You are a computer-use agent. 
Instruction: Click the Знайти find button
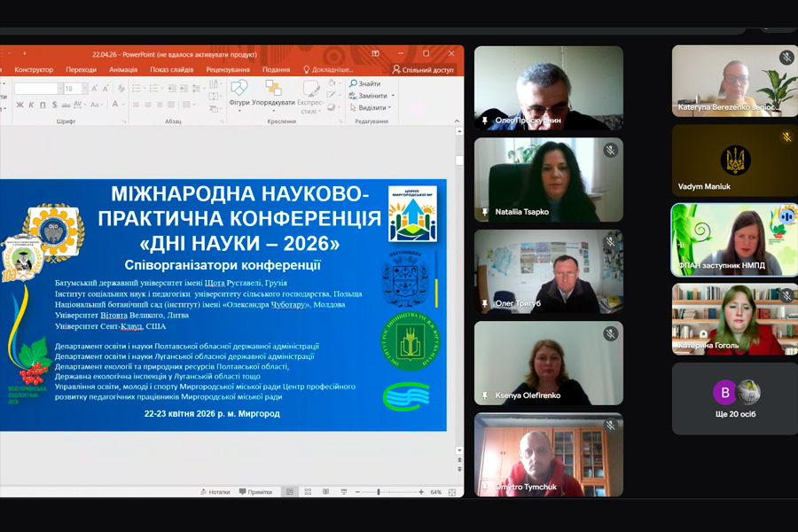tap(365, 83)
